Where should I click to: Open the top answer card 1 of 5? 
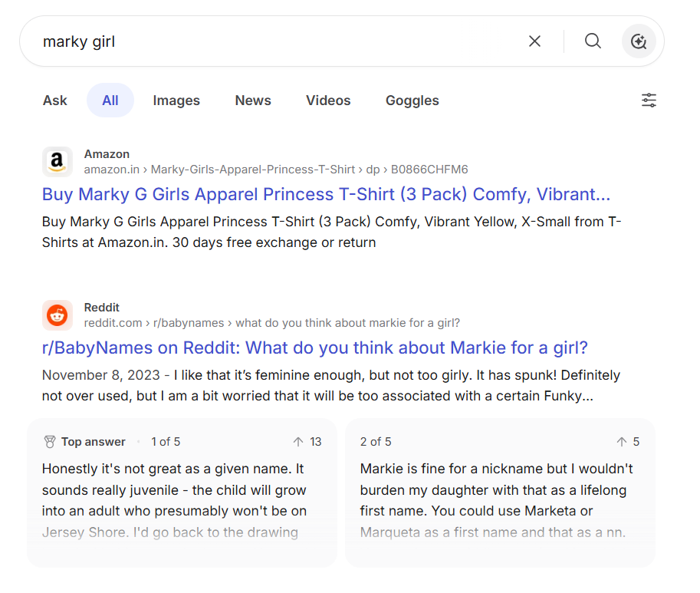point(182,493)
